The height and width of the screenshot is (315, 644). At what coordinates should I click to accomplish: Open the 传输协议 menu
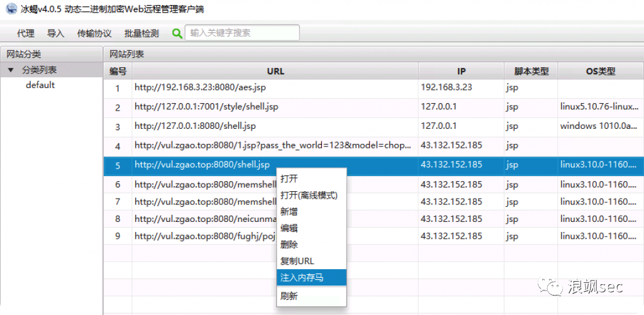pos(94,34)
